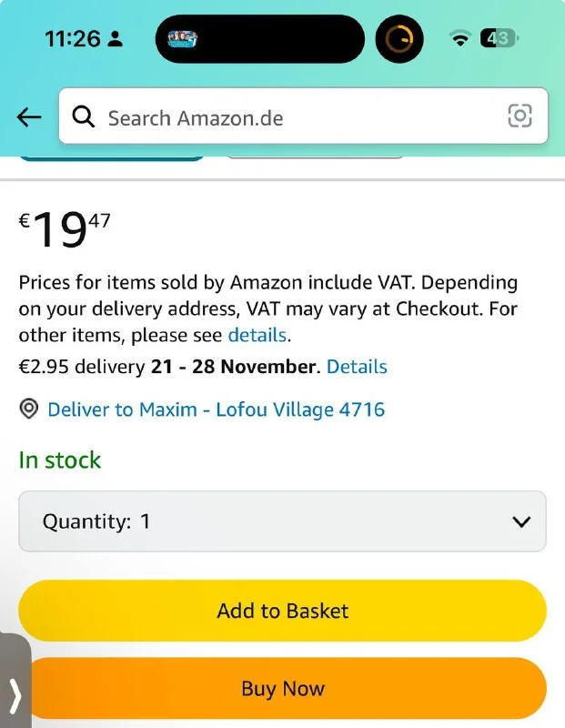Viewport: 565px width, 728px height.
Task: Open the Quantity dropdown
Action: click(282, 521)
